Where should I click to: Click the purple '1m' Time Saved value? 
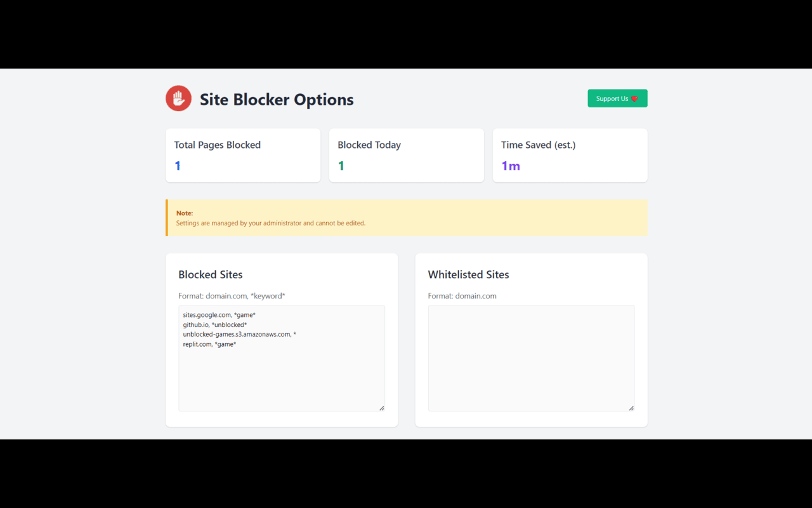pos(511,166)
